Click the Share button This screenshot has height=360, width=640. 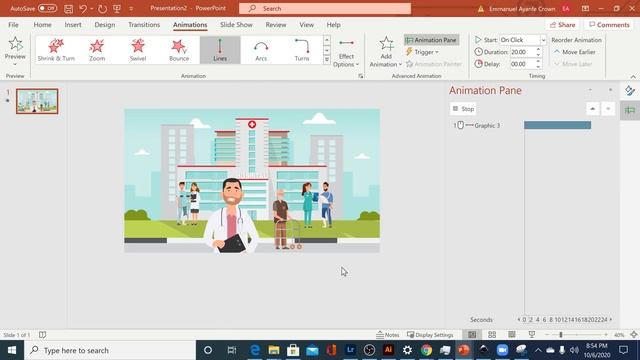(562, 25)
